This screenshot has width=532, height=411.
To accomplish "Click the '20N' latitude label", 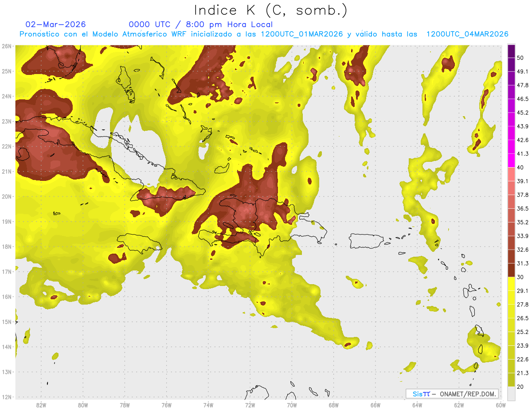I will point(7,196).
